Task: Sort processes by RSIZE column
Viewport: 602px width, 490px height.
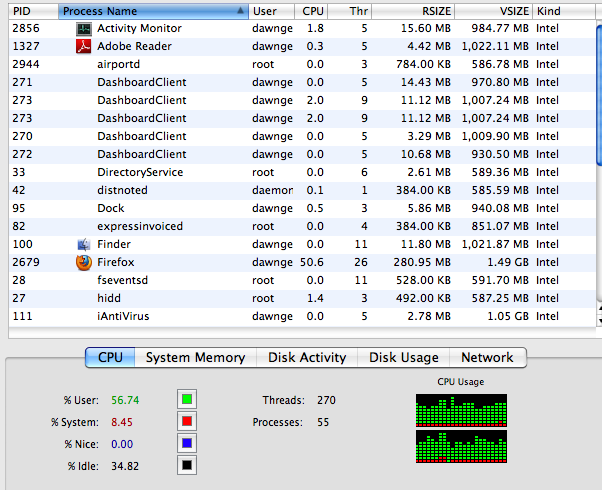Action: [413, 11]
